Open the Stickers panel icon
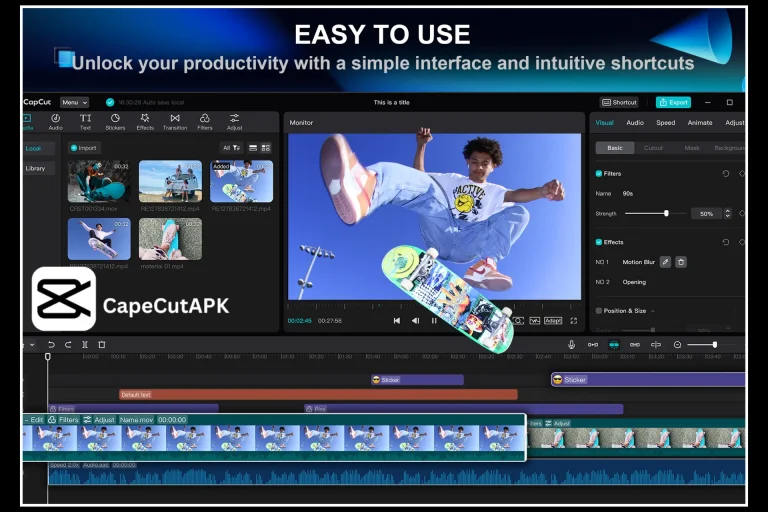 (x=115, y=122)
